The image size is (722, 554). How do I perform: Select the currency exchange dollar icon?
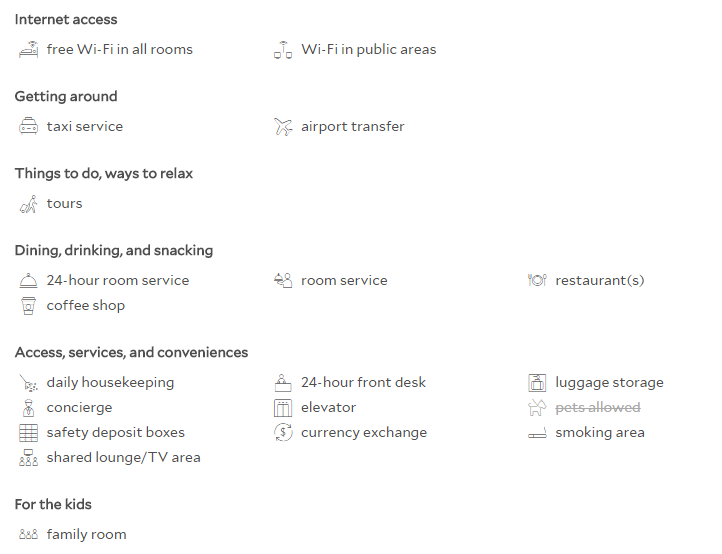point(283,432)
